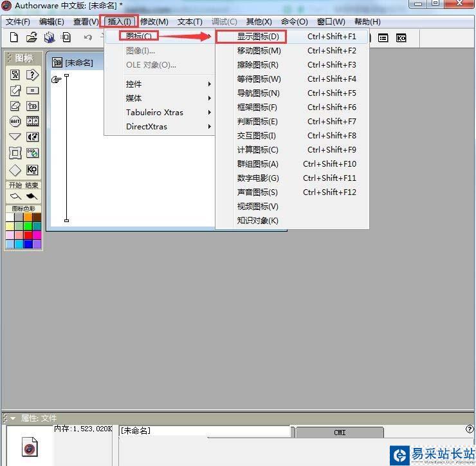This screenshot has height=466, width=476.
Task: Select the WAIT icon in the palette
Action: [x=15, y=121]
